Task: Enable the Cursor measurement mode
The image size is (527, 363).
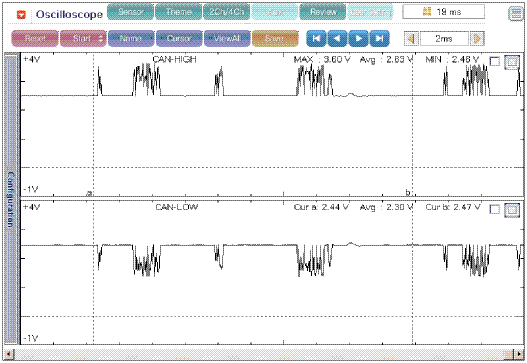Action: [179, 38]
